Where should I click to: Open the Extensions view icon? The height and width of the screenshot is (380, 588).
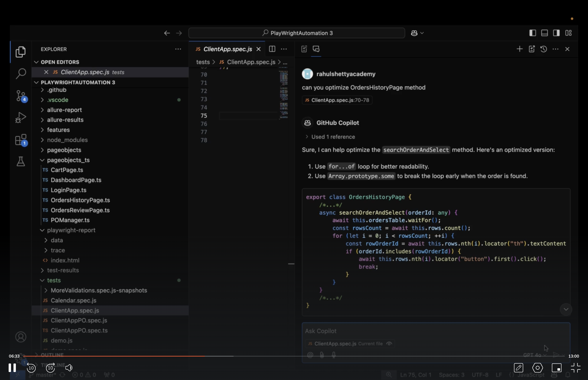(21, 140)
